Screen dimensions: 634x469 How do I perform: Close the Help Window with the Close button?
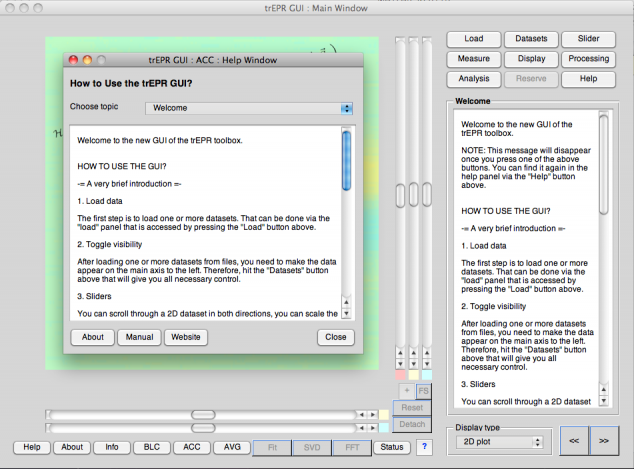click(x=336, y=337)
